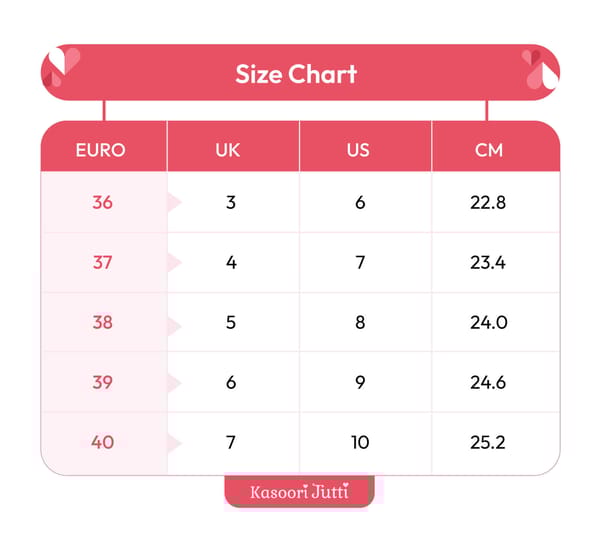Screen dimensions: 600x542
Task: Select the US column header
Action: pyautogui.click(x=358, y=151)
